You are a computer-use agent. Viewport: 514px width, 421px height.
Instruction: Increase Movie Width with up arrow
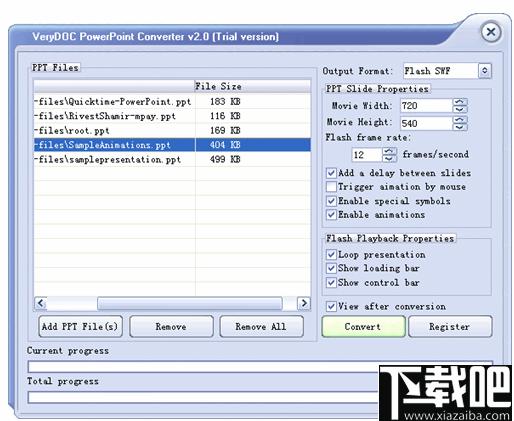click(x=460, y=102)
